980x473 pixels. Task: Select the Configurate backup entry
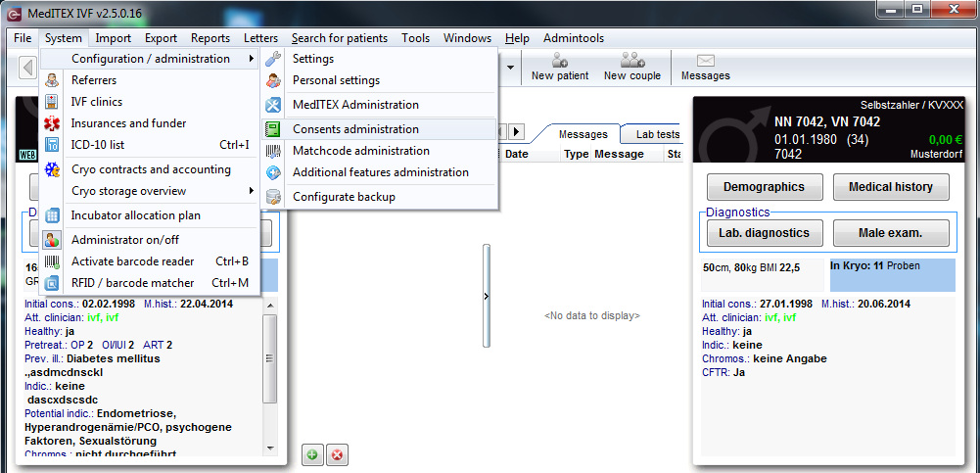pos(380,197)
